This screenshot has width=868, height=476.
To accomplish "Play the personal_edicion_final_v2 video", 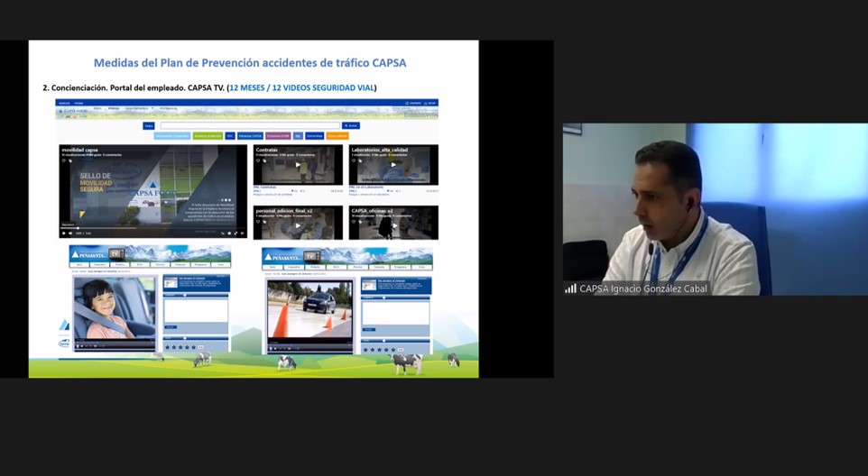I will coord(298,225).
